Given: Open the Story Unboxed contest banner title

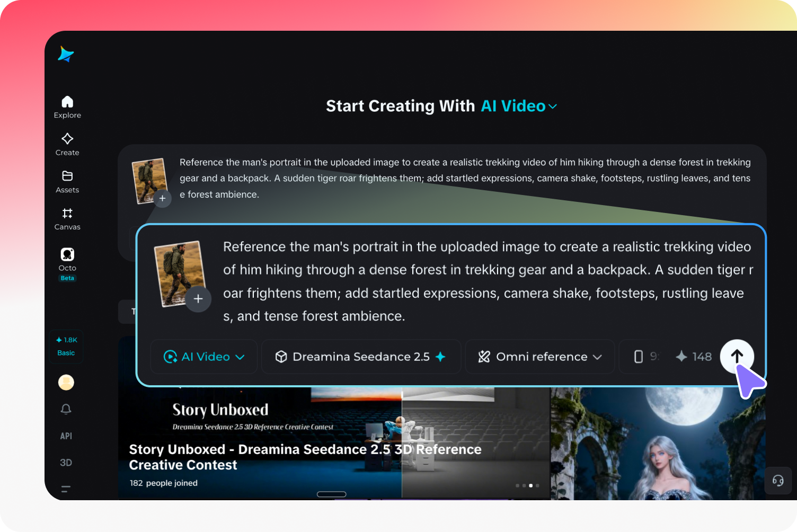Looking at the screenshot, I should pyautogui.click(x=305, y=457).
